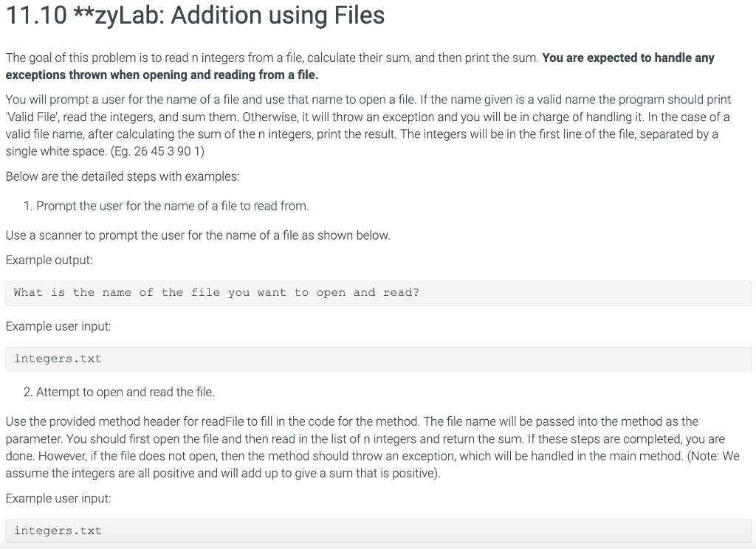The height and width of the screenshot is (549, 756).
Task: Click the first 'Example output:' label
Action: pos(49,260)
